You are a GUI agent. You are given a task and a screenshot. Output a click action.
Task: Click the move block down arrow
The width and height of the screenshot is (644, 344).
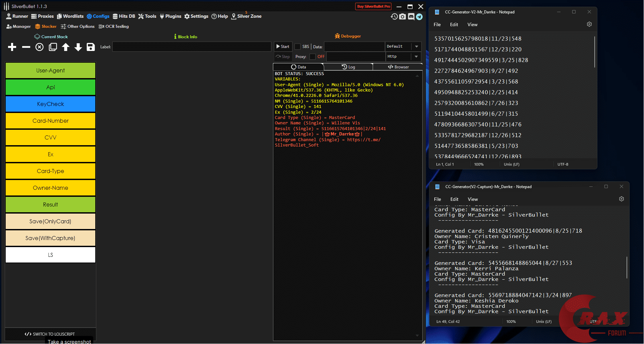78,47
